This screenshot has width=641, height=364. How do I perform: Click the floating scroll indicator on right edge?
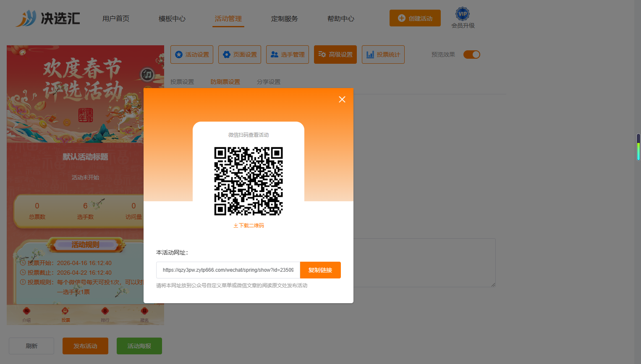click(x=638, y=147)
